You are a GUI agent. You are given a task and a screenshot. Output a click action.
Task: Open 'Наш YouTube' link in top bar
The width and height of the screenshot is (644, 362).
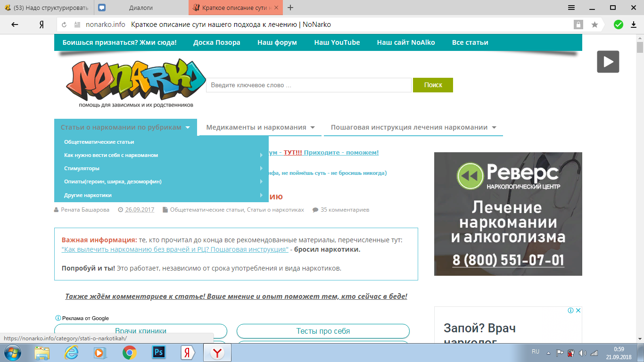click(337, 42)
